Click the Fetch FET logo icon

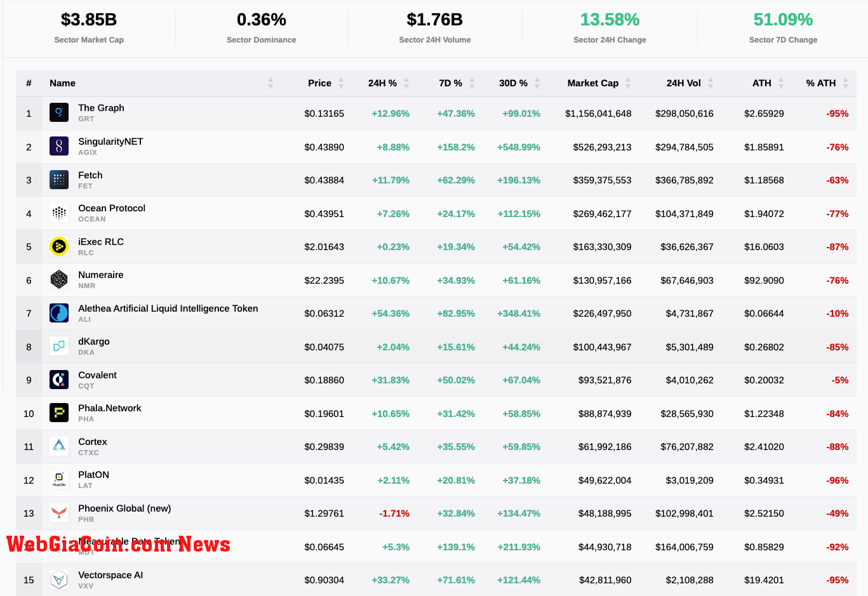[x=59, y=180]
